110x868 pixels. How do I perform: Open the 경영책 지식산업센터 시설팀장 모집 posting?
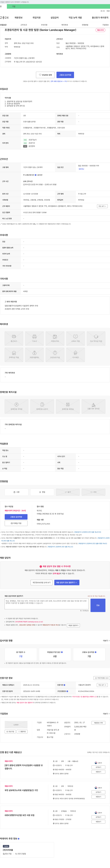24,767
